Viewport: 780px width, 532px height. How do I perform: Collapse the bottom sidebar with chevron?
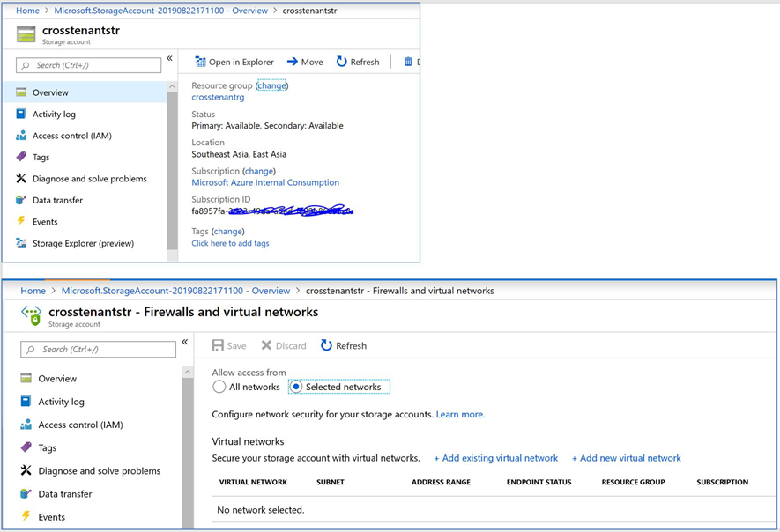click(185, 343)
